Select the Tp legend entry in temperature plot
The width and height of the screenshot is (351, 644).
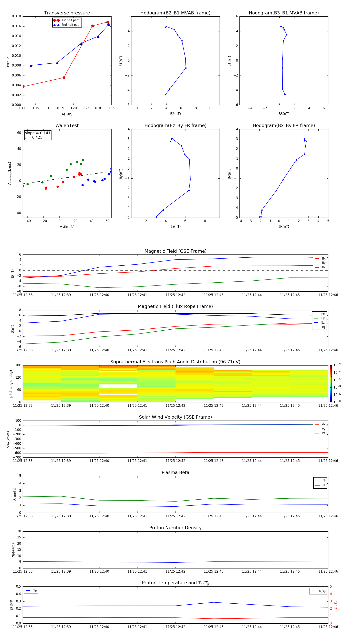click(x=31, y=591)
